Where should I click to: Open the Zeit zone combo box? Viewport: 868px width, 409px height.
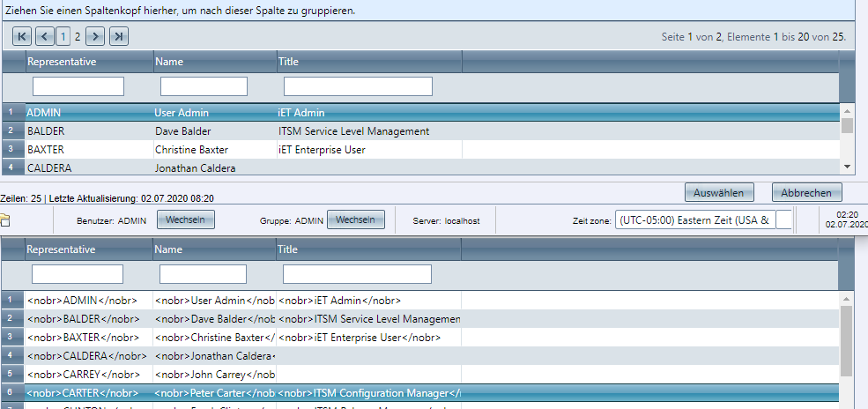703,220
